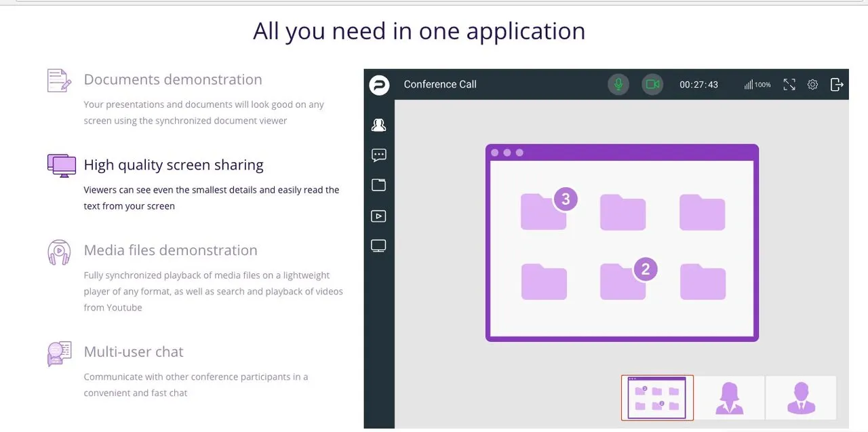This screenshot has height=432, width=868.
Task: Open the chat panel icon
Action: coord(378,155)
